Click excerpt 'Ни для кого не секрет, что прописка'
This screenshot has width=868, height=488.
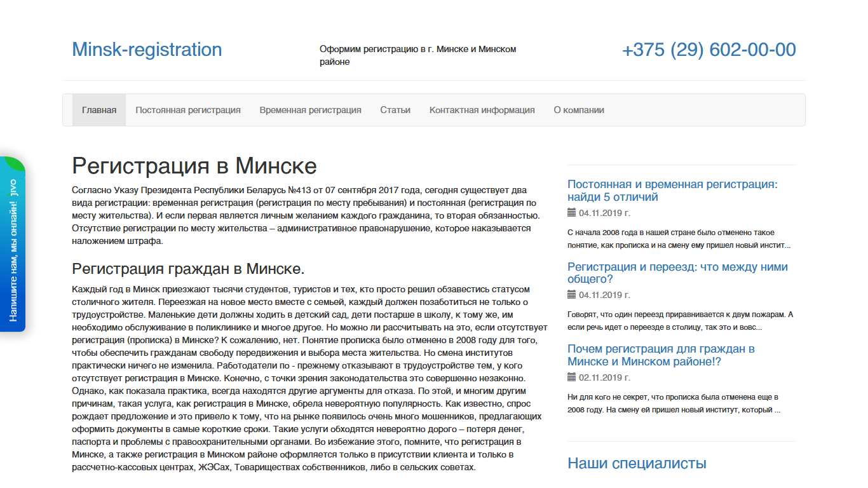[x=674, y=403]
